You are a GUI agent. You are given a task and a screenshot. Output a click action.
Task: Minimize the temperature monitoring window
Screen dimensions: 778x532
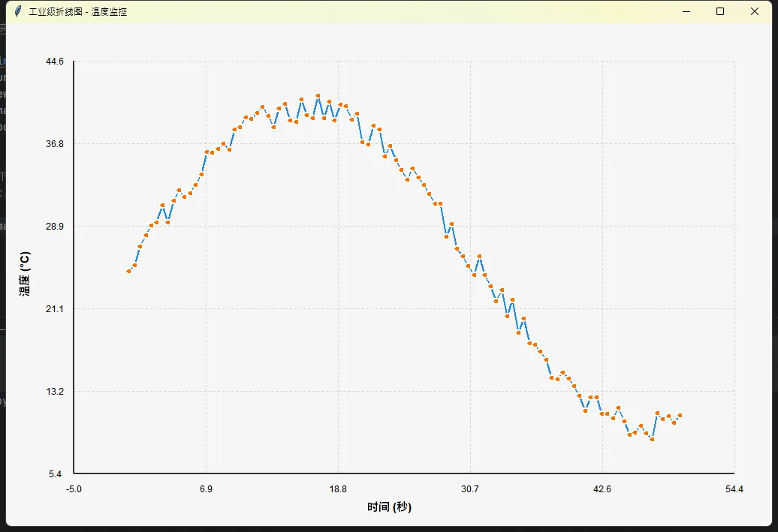click(x=686, y=11)
